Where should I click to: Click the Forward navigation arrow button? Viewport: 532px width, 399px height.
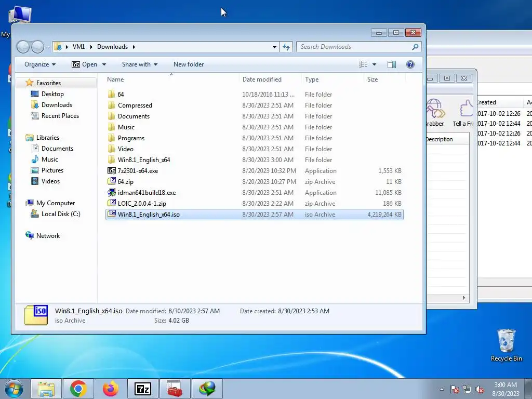37,47
